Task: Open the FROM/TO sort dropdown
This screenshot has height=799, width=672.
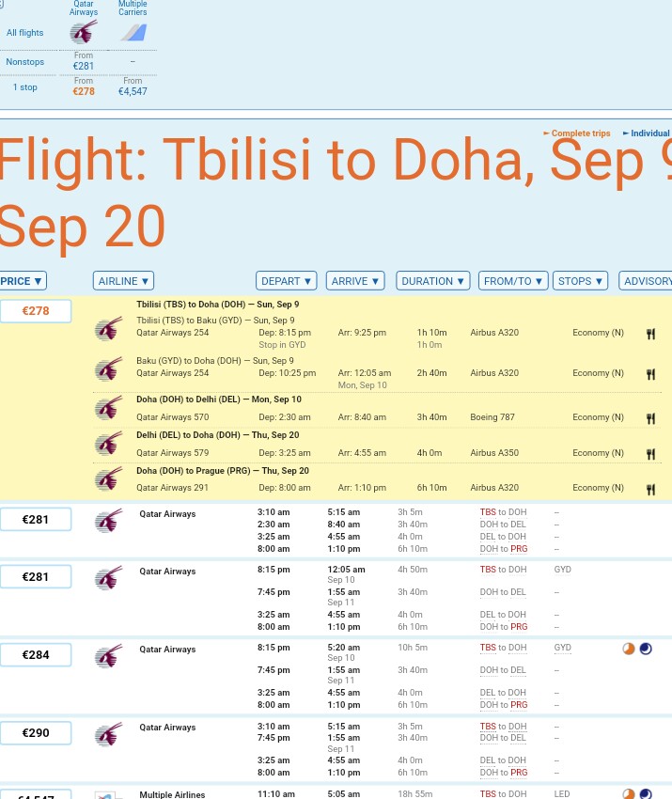Action: point(513,281)
